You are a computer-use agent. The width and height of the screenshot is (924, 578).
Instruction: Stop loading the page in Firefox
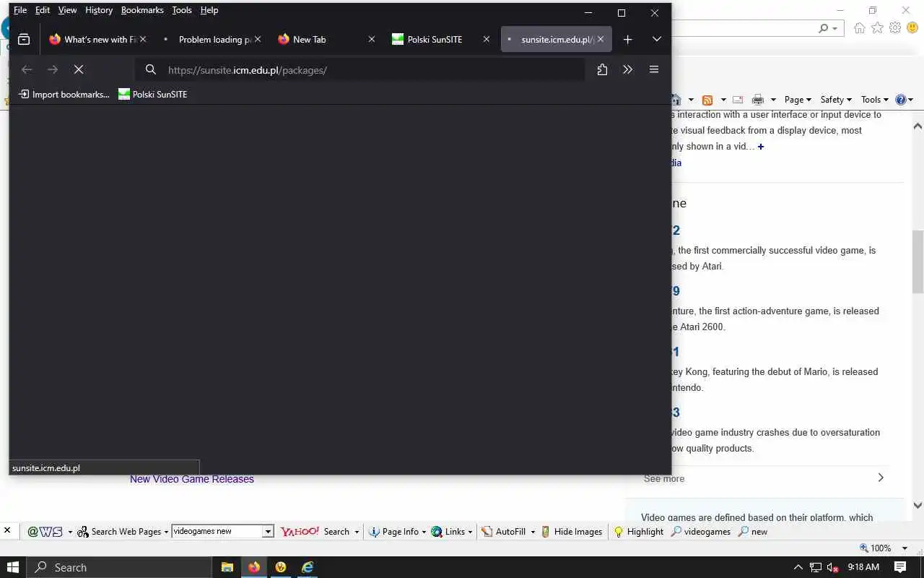pyautogui.click(x=79, y=69)
